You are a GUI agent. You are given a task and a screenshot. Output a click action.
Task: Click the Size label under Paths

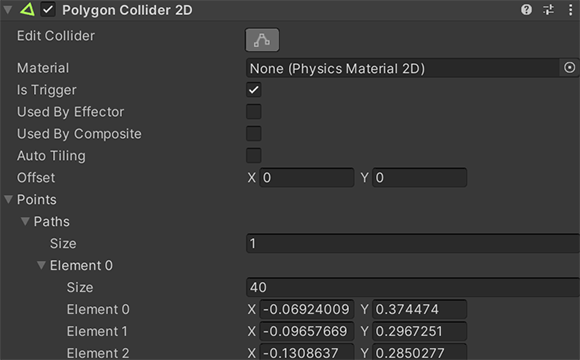[63, 243]
